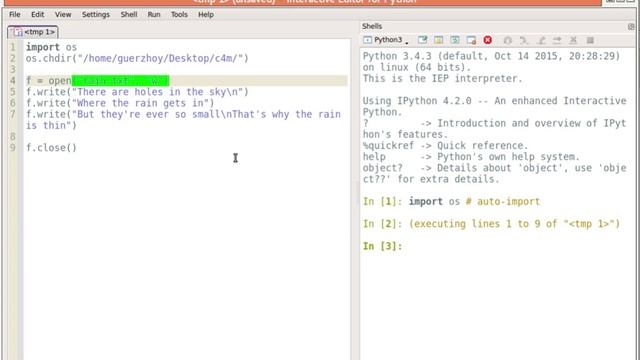
Task: Open the View menu
Action: pyautogui.click(x=63, y=15)
